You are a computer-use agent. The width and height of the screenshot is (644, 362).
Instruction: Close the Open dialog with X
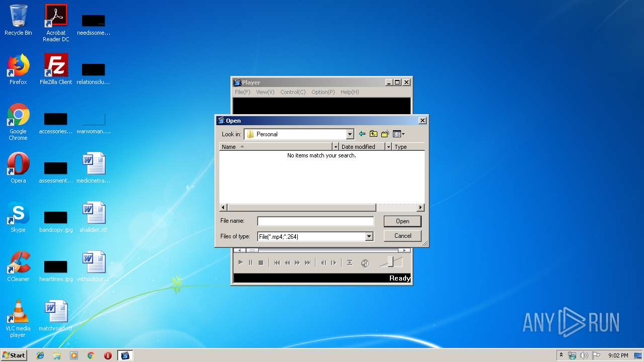tap(423, 121)
